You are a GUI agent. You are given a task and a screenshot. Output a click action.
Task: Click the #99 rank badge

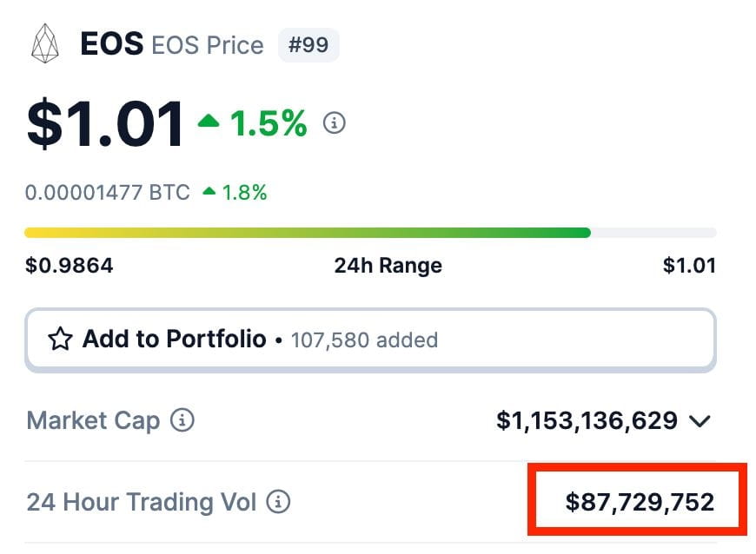click(x=308, y=44)
